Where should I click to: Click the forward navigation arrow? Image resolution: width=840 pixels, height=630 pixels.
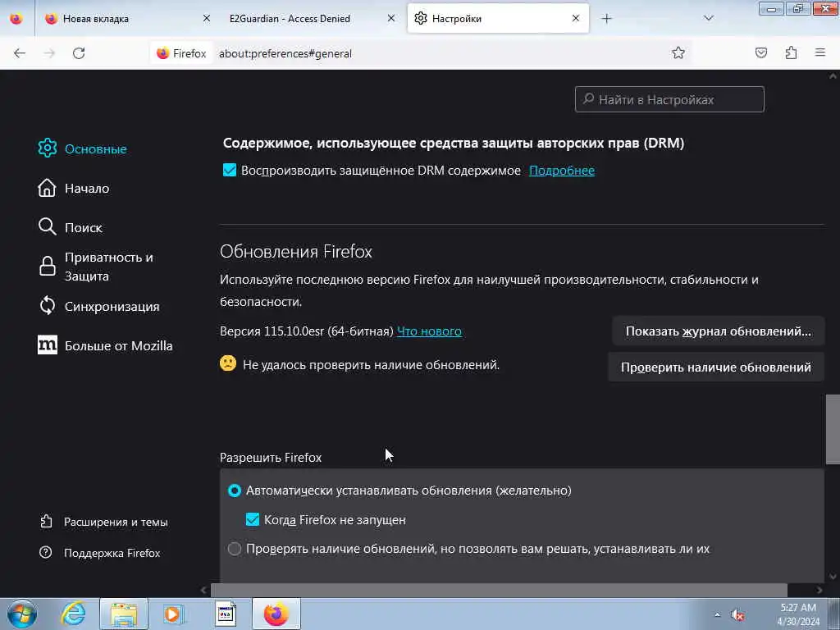pos(49,53)
